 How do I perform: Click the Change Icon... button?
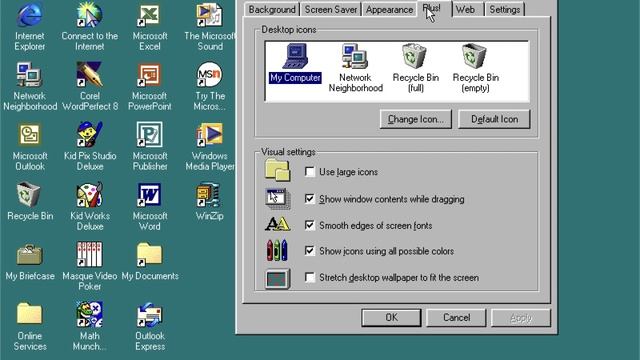pos(416,119)
